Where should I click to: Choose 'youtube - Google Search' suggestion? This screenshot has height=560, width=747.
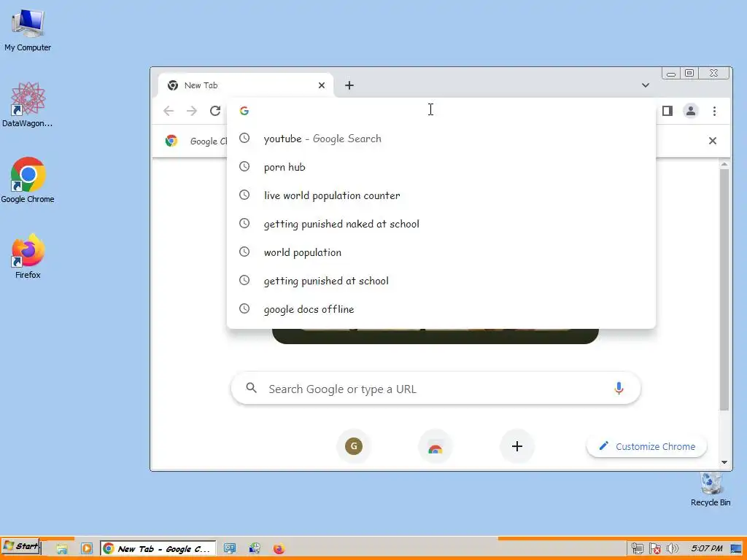tap(441, 139)
